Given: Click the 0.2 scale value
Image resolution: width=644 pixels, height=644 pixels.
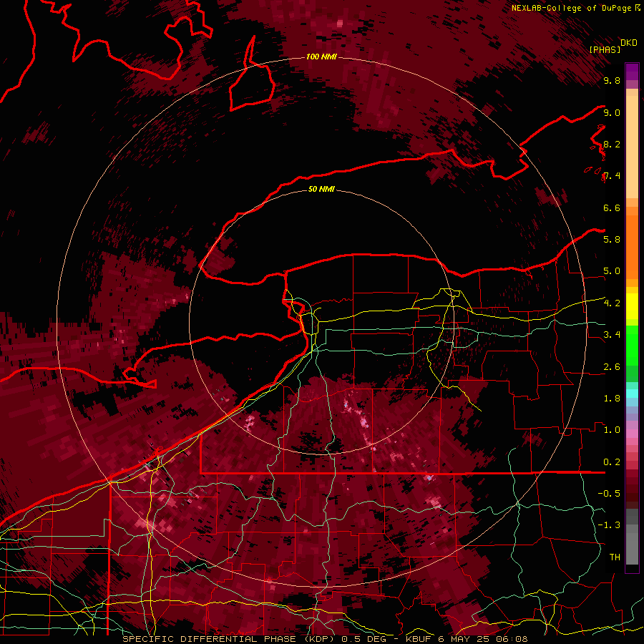Looking at the screenshot, I should tap(612, 462).
